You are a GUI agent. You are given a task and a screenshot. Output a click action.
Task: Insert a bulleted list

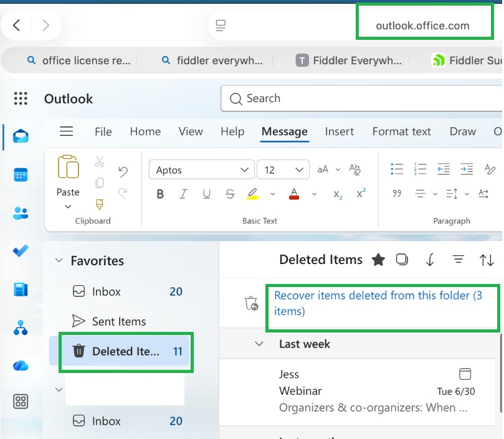pyautogui.click(x=397, y=169)
